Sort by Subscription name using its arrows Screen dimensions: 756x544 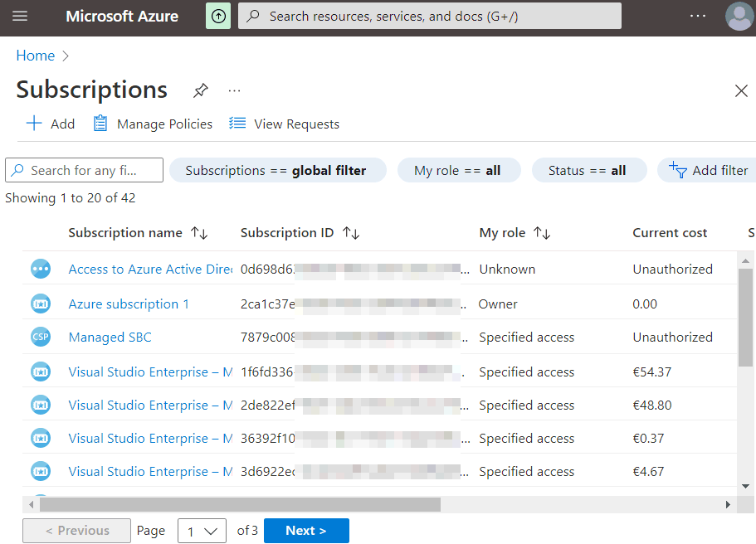coord(199,233)
